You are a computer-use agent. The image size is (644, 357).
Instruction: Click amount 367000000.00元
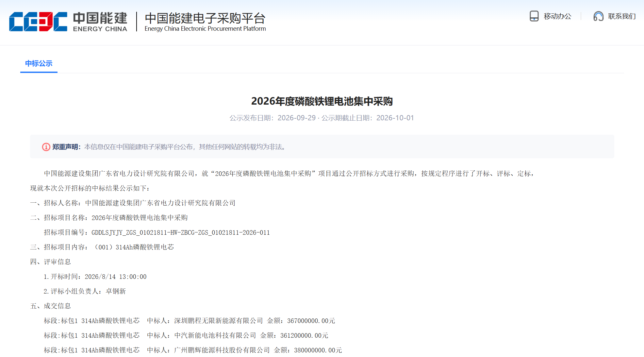click(311, 321)
